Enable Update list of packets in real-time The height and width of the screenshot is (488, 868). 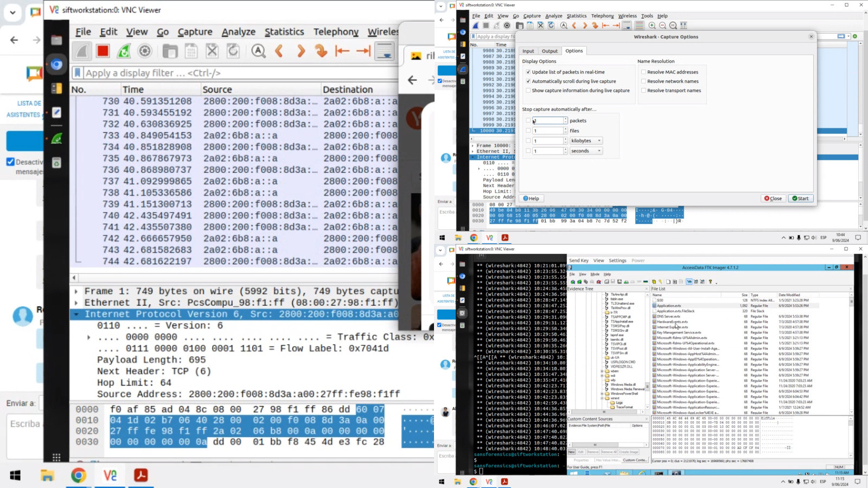pyautogui.click(x=528, y=72)
